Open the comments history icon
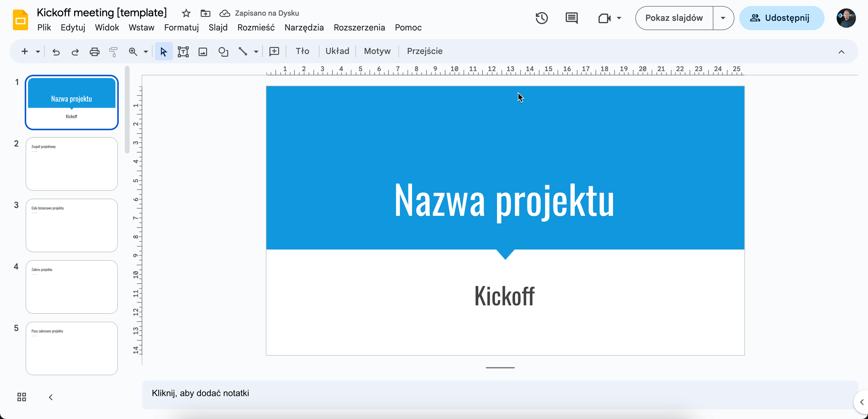Viewport: 868px width, 419px height. [571, 18]
